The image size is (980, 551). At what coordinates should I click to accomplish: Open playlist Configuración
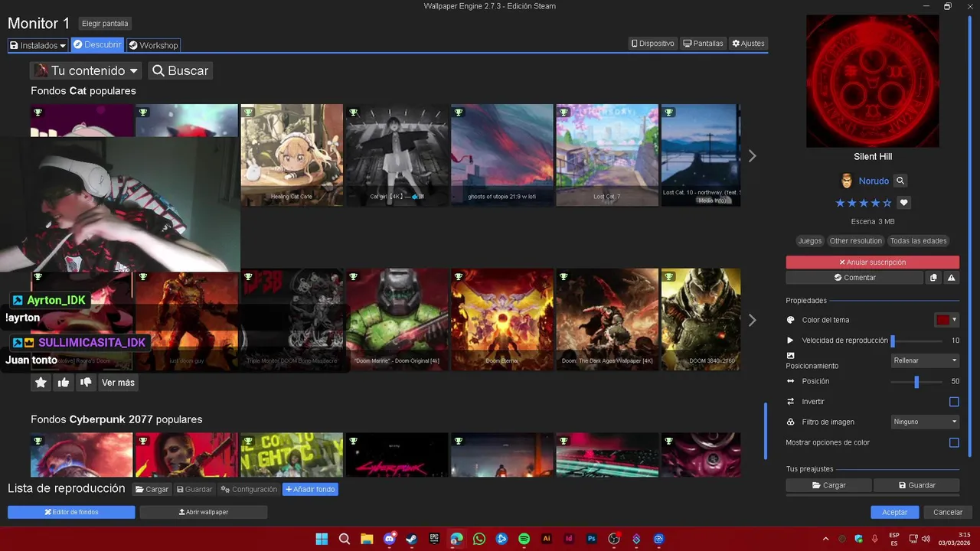coord(249,489)
